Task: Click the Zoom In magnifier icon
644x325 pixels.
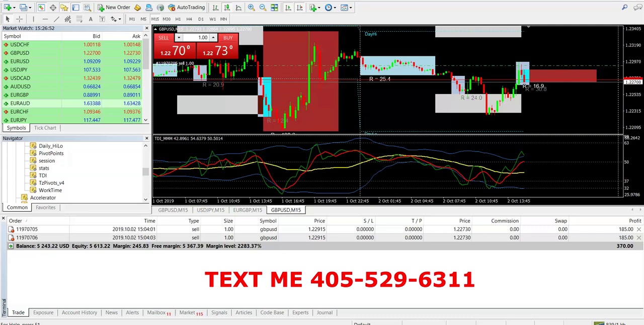Action: click(x=251, y=8)
